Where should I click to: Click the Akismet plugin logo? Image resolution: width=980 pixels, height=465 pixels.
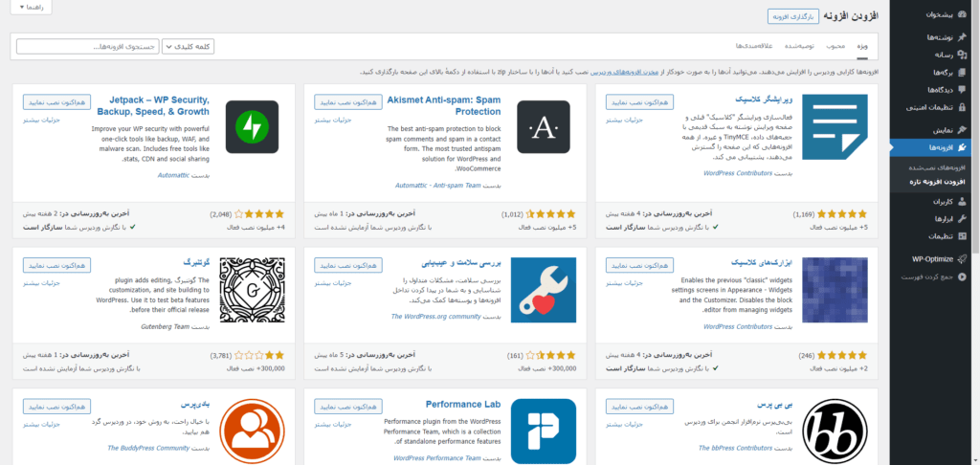click(x=544, y=127)
